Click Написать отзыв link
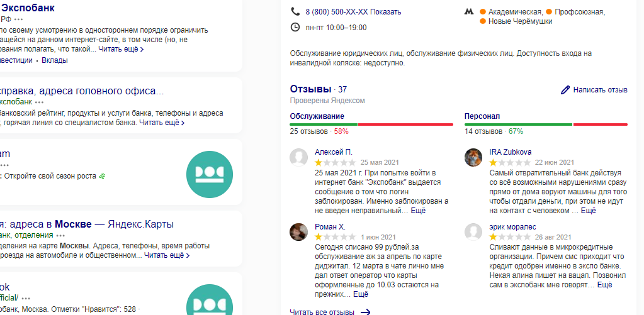The width and height of the screenshot is (644, 315). click(600, 90)
